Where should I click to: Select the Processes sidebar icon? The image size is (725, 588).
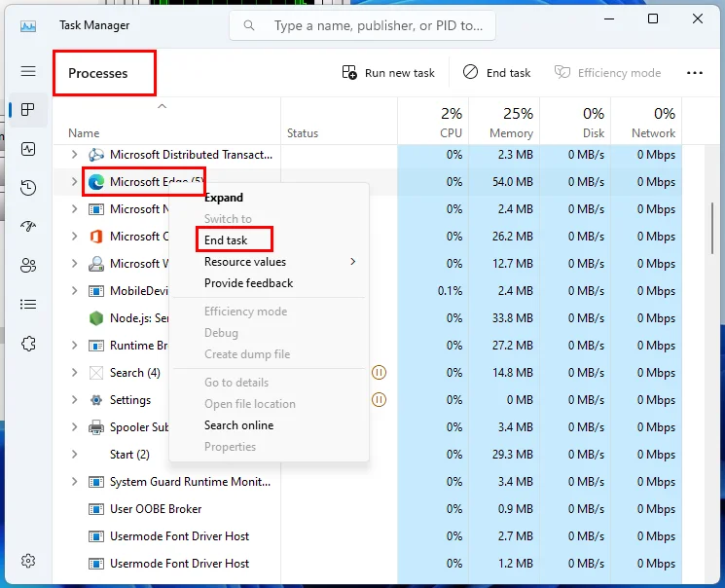pyautogui.click(x=28, y=110)
